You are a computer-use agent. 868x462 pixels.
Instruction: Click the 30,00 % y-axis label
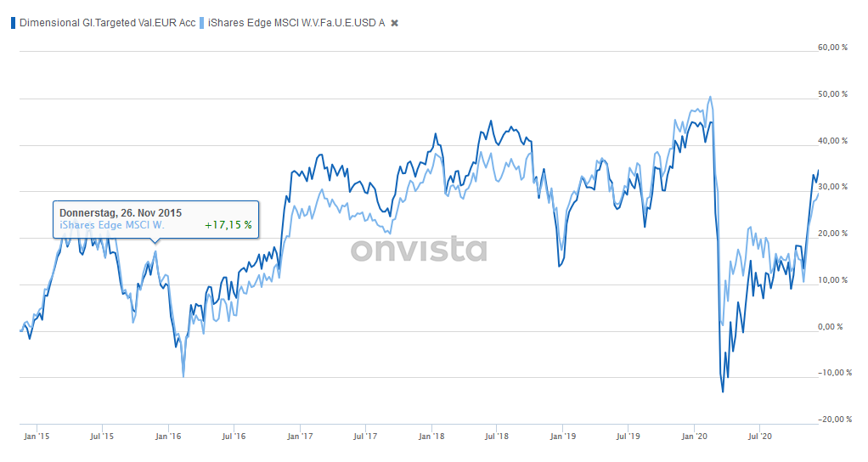click(x=832, y=187)
